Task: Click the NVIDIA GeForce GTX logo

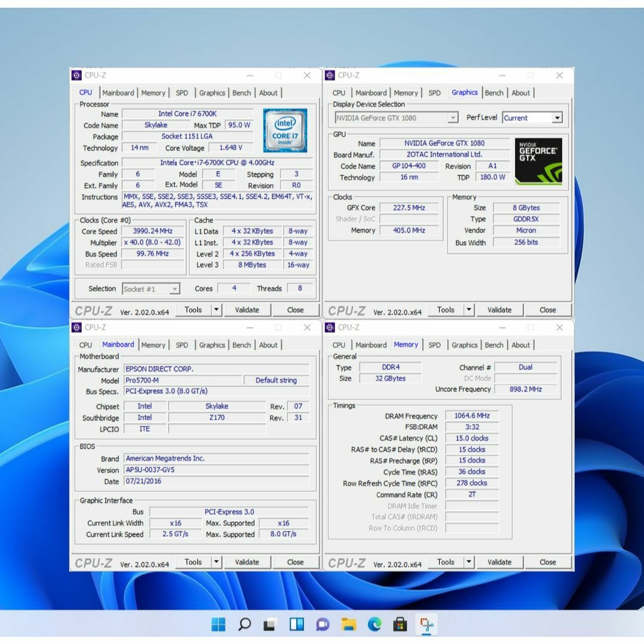Action: tap(538, 161)
